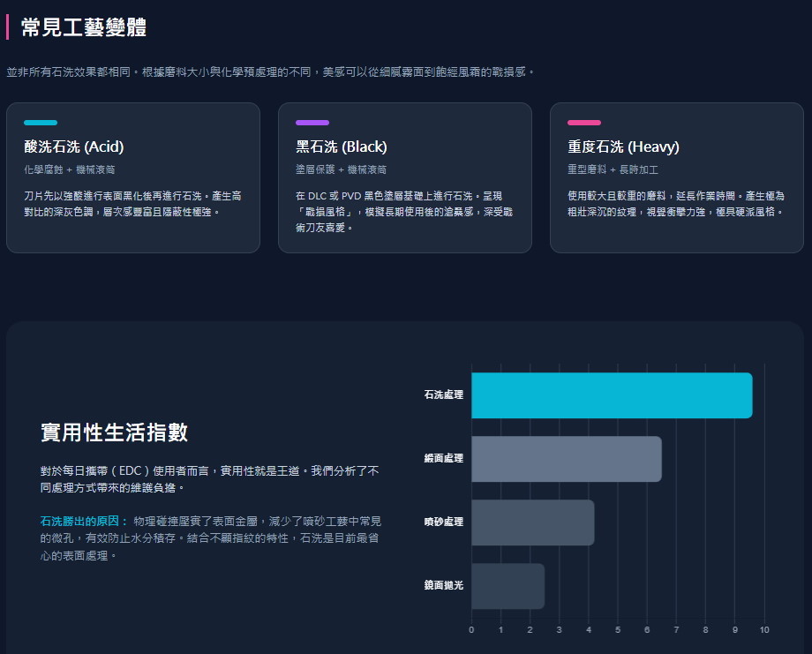Click the 石洗處理 axis label
Image resolution: width=812 pixels, height=654 pixels.
click(443, 395)
